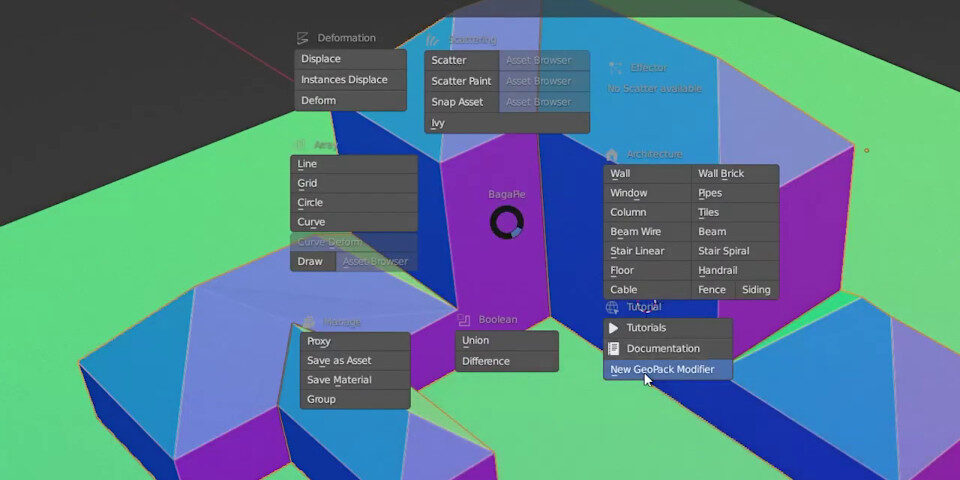Click the Deformation header icon

click(303, 38)
